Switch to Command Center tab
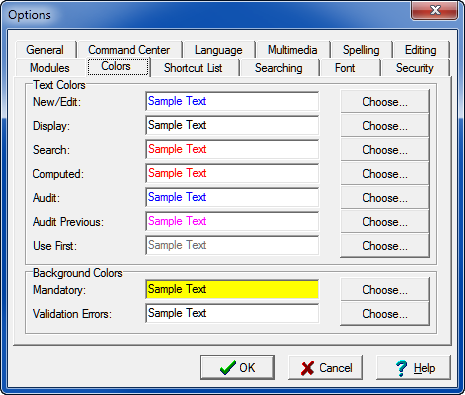 [129, 50]
